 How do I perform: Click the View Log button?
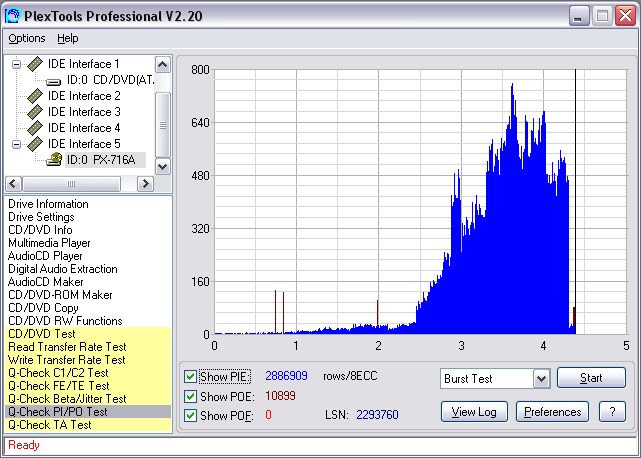pyautogui.click(x=474, y=412)
